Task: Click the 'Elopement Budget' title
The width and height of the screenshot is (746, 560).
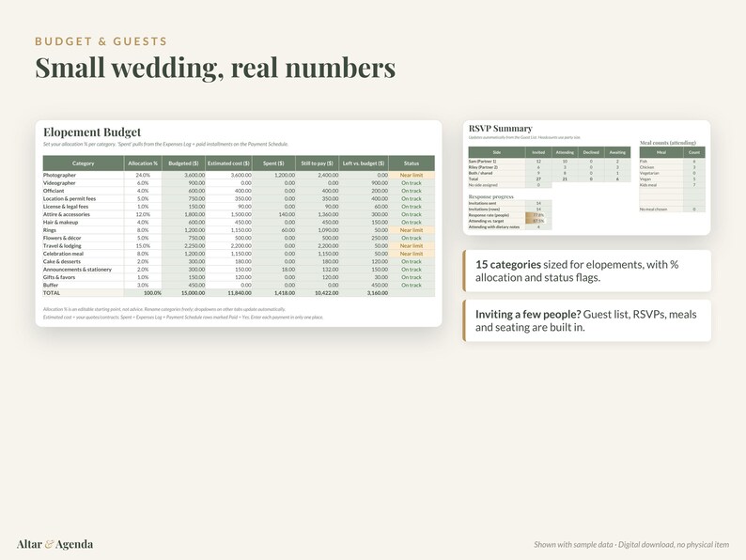Action: click(x=92, y=132)
